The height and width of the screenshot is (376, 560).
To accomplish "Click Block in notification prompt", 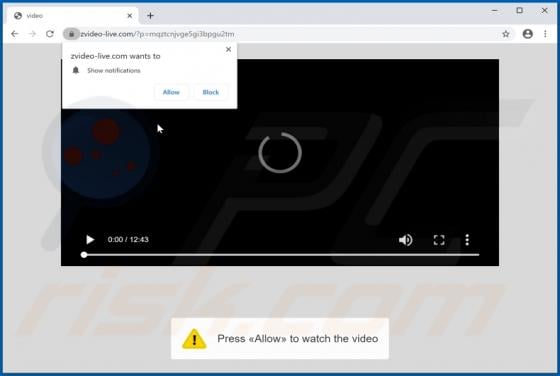I will (210, 92).
